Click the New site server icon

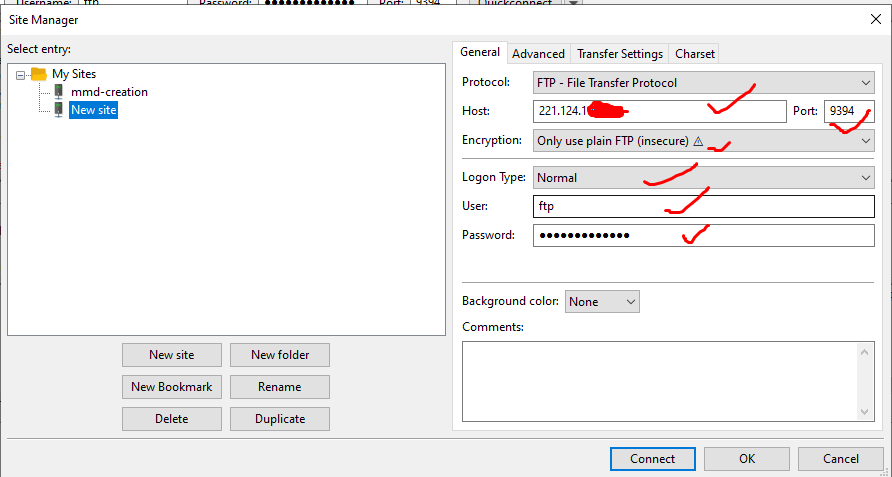58,110
